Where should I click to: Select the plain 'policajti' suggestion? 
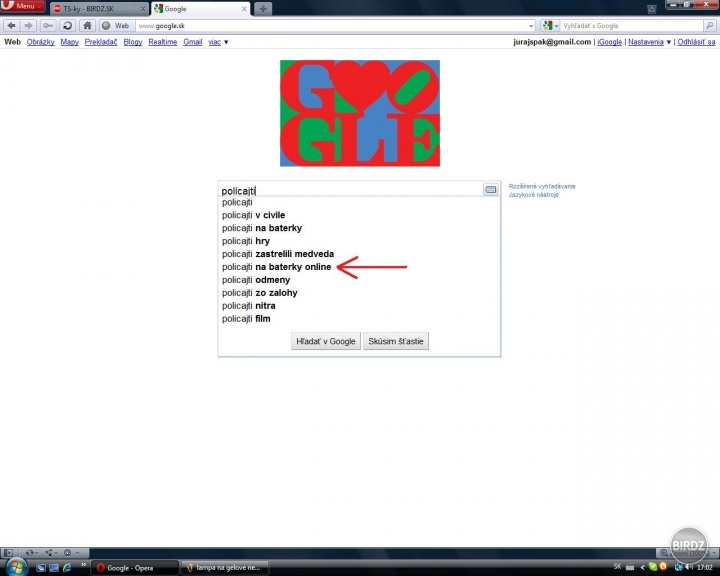click(x=359, y=202)
